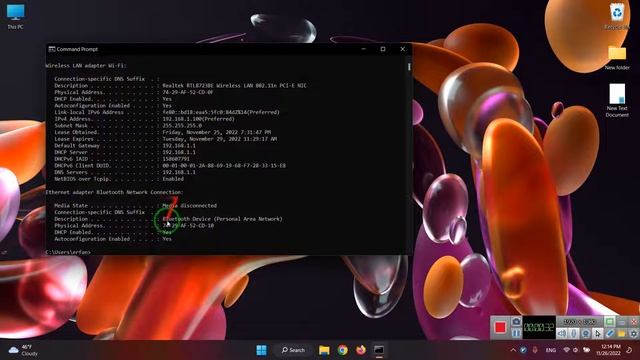Screen dimensions: 640x360
Task: Minimize the Command Prompt window
Action: point(363,49)
